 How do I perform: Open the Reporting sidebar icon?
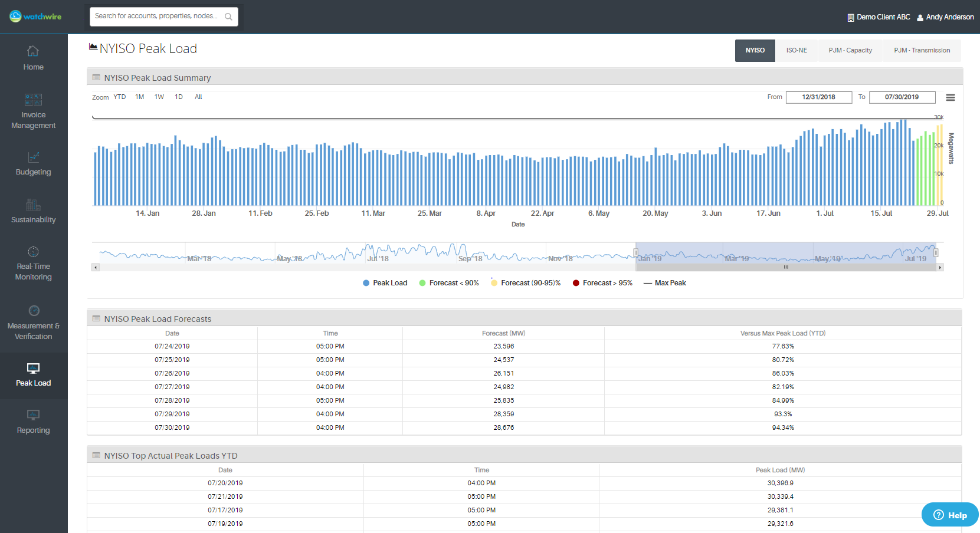pyautogui.click(x=33, y=422)
